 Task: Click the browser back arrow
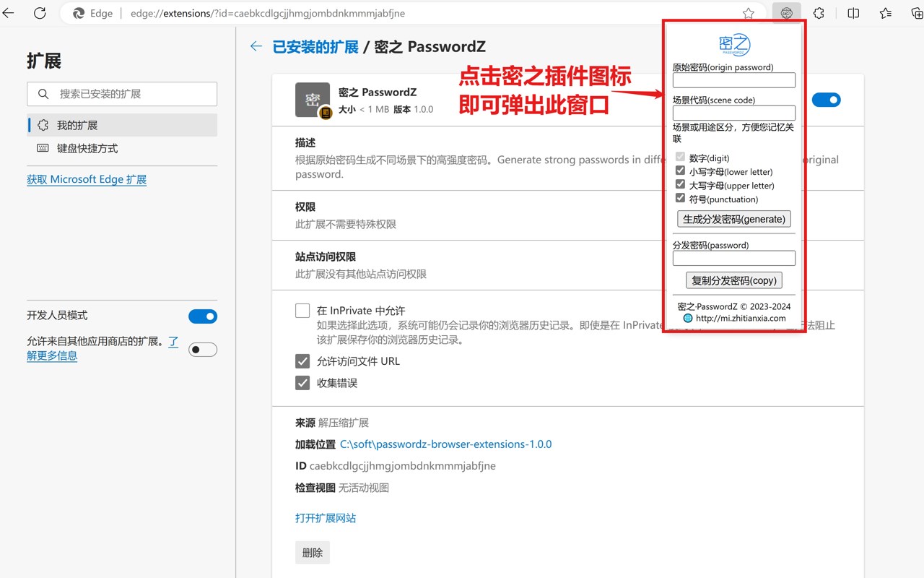(9, 13)
